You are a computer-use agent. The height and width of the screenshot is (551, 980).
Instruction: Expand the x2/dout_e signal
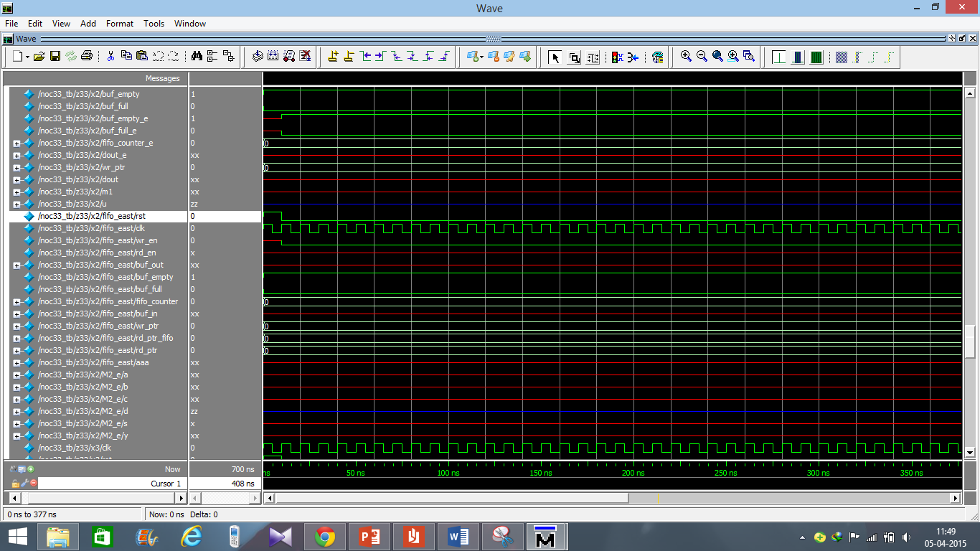point(17,155)
